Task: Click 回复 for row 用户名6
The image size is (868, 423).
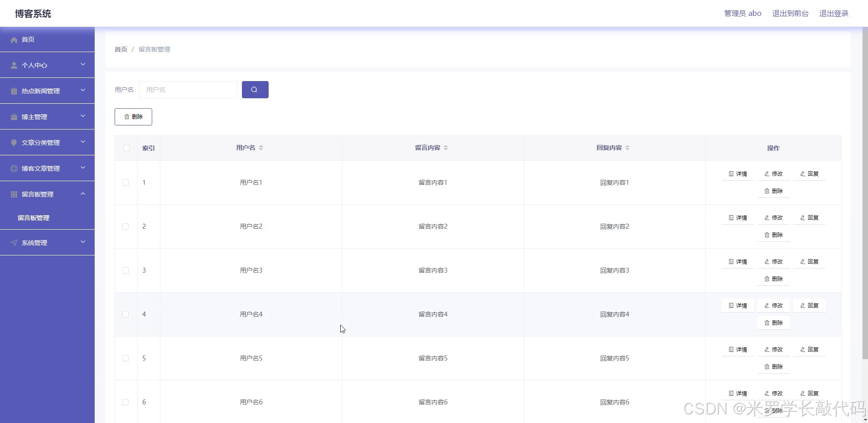Action: 809,394
